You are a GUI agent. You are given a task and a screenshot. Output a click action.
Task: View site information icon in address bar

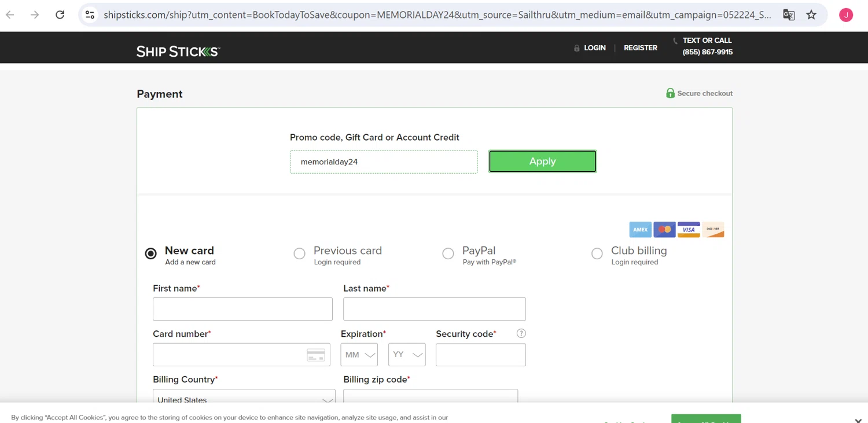(90, 15)
